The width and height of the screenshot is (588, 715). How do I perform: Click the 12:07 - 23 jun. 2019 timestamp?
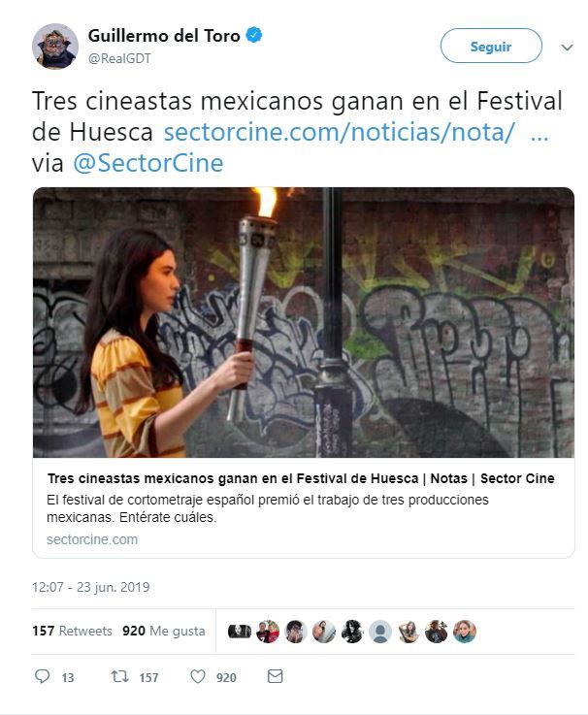91,587
